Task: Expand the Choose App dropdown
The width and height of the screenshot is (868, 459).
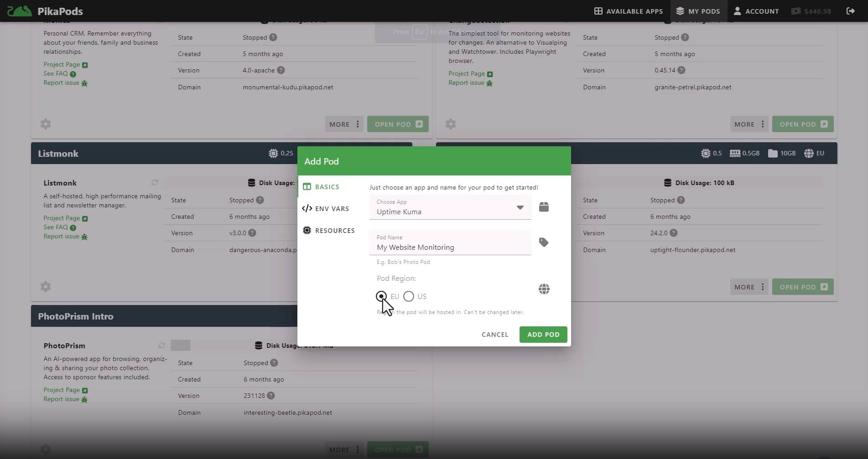Action: click(520, 208)
